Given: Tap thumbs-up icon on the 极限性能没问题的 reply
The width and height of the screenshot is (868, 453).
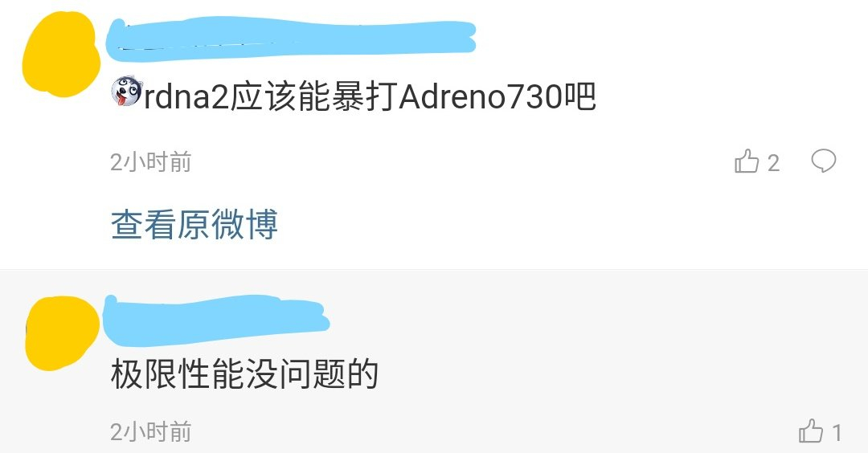Looking at the screenshot, I should point(810,431).
